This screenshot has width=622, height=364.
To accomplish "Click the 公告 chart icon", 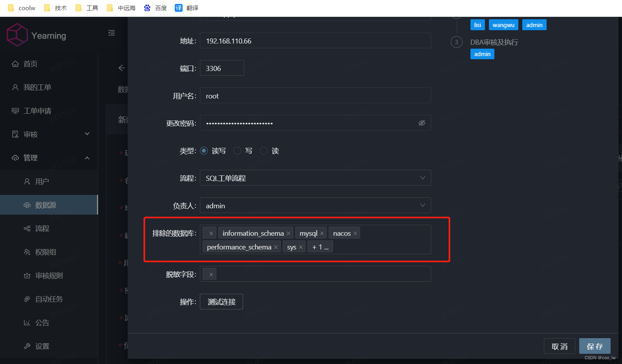I will (x=27, y=322).
